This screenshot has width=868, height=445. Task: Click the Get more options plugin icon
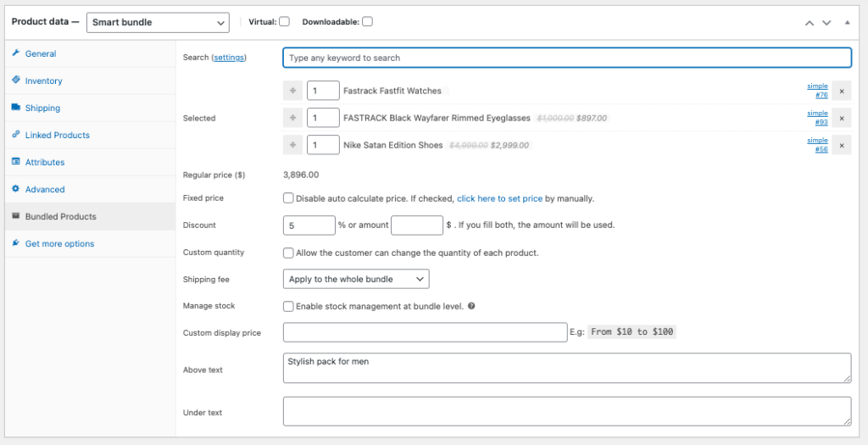[15, 243]
